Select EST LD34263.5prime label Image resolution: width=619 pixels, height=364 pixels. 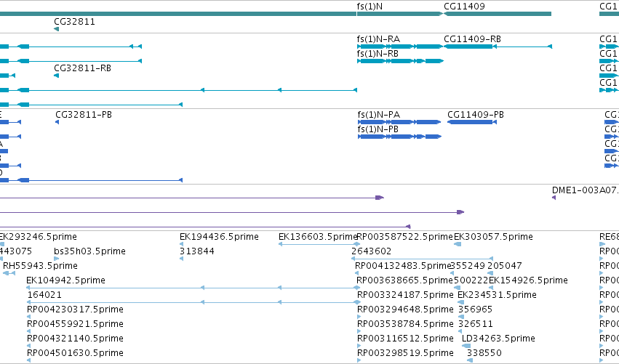click(498, 339)
